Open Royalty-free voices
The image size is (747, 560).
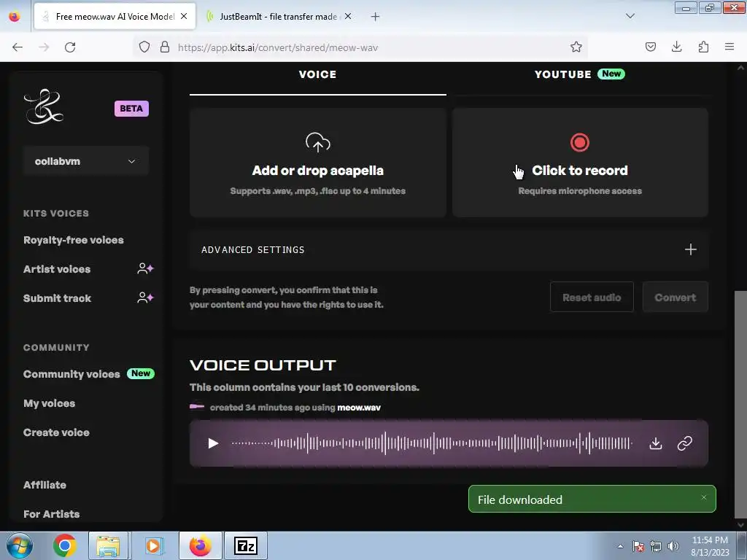click(74, 240)
